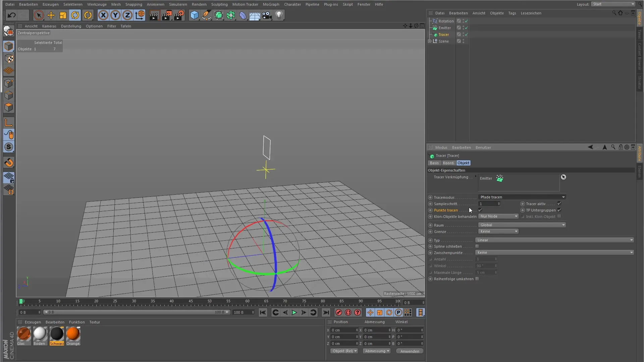Add camera object icon
This screenshot has height=362, width=644.
click(x=267, y=15)
